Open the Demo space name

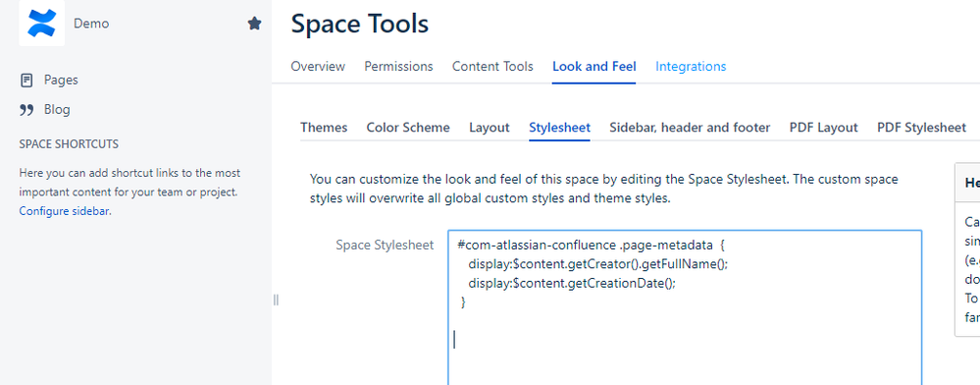click(91, 24)
